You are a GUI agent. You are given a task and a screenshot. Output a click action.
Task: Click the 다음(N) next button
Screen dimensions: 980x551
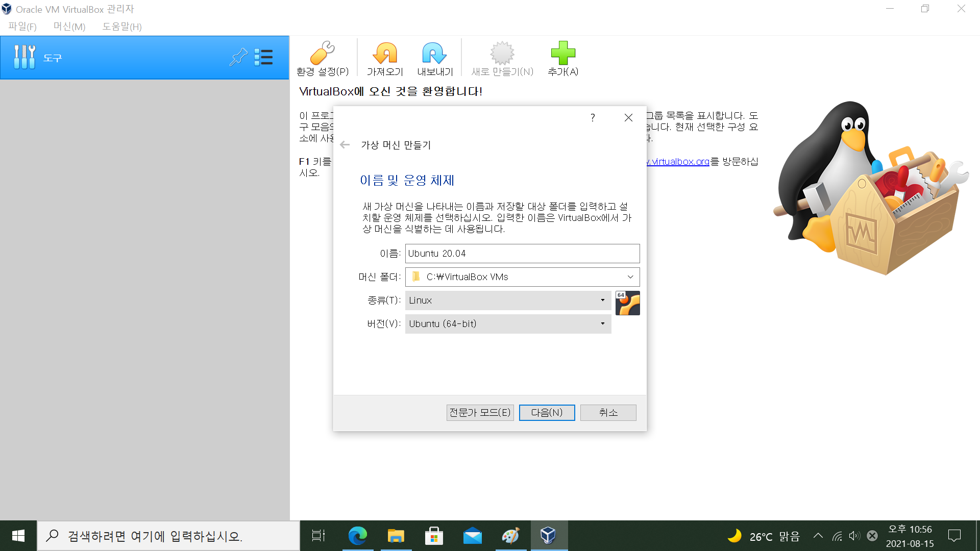[x=547, y=413]
